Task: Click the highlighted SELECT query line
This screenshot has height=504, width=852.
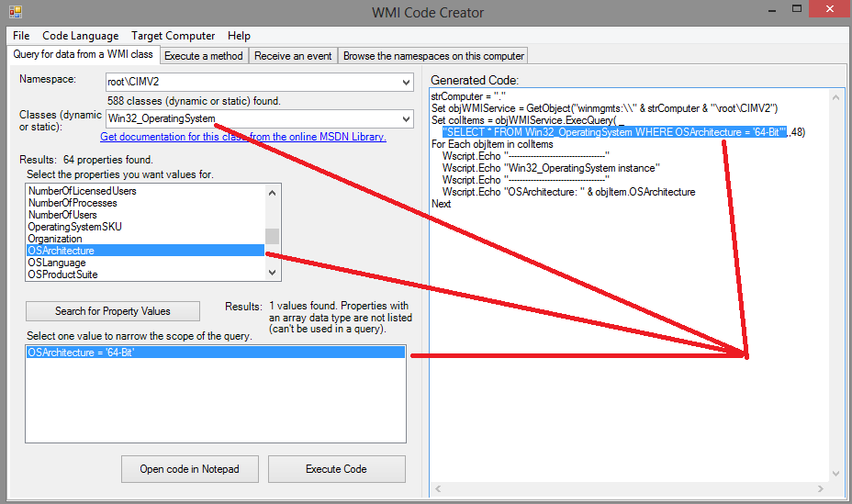Action: (x=614, y=132)
